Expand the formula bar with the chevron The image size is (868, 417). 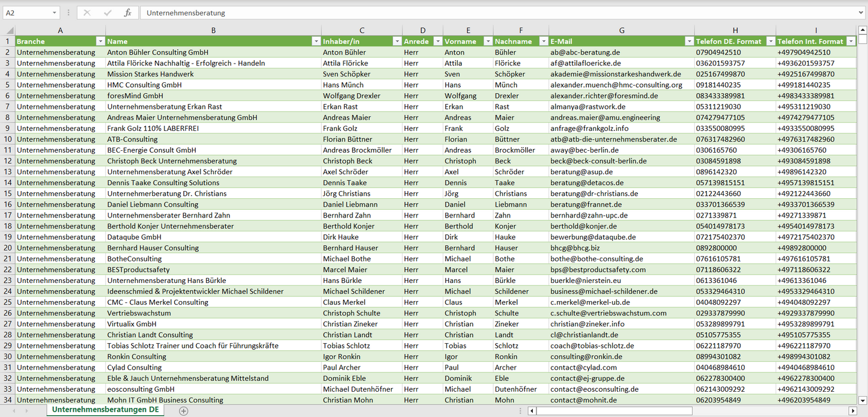pyautogui.click(x=861, y=13)
